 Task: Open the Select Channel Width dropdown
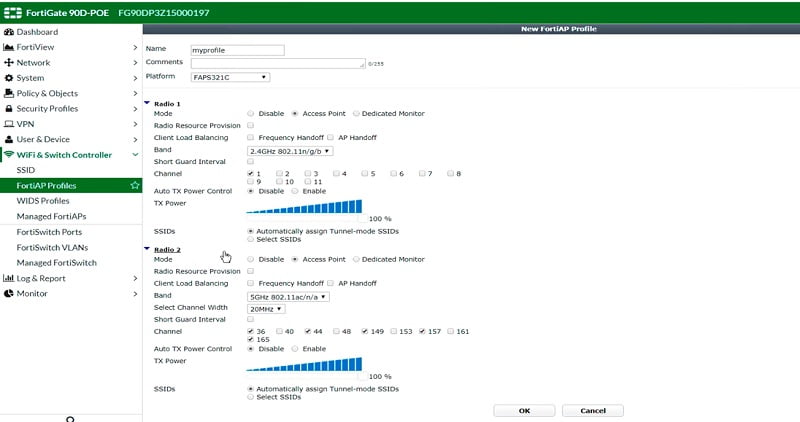pyautogui.click(x=266, y=309)
